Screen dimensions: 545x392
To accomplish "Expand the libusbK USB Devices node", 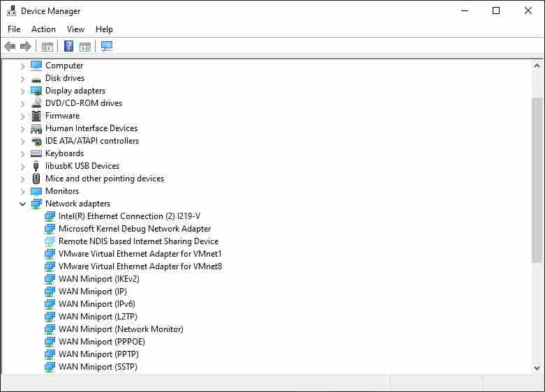I will click(22, 167).
